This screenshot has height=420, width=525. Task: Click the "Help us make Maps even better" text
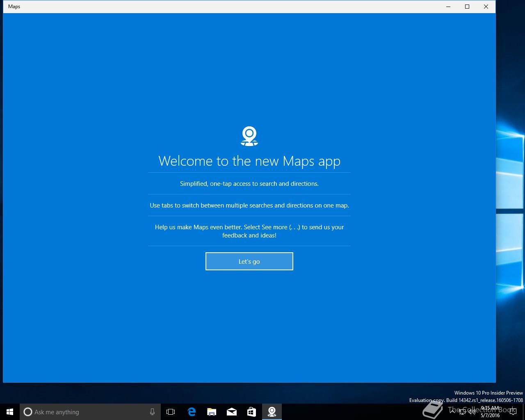249,231
